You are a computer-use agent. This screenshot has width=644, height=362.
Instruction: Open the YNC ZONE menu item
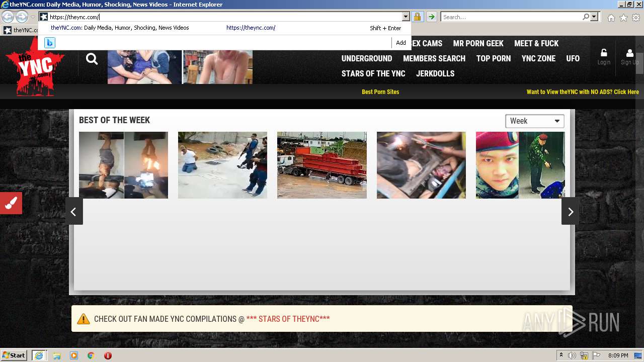click(x=538, y=58)
